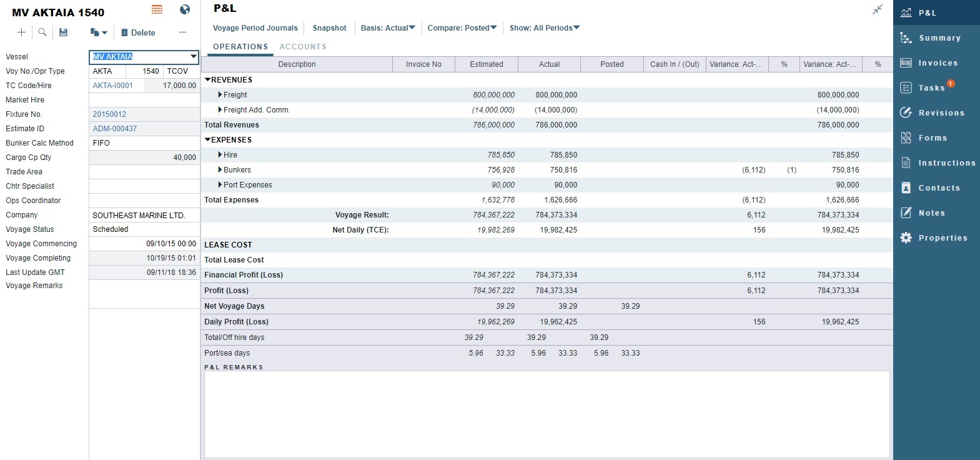Open the ADM-000437 estimate link
Screen dimensions: 980x460
click(x=115, y=129)
